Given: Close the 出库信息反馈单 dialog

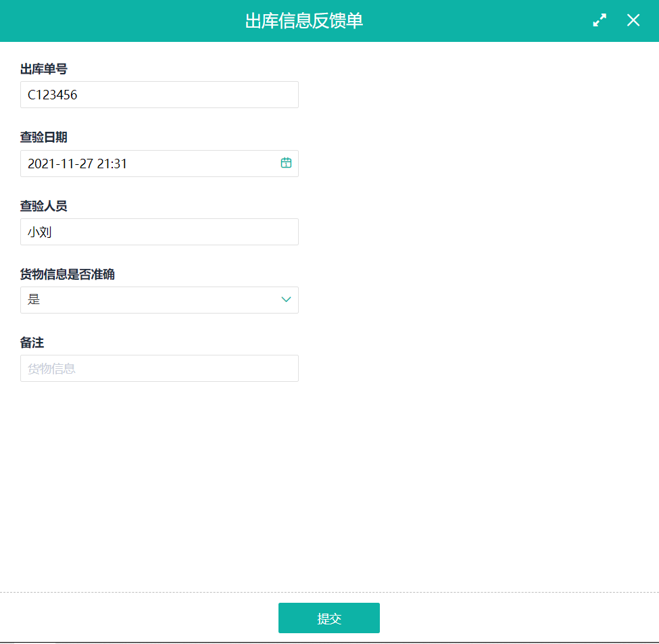Looking at the screenshot, I should pyautogui.click(x=633, y=20).
